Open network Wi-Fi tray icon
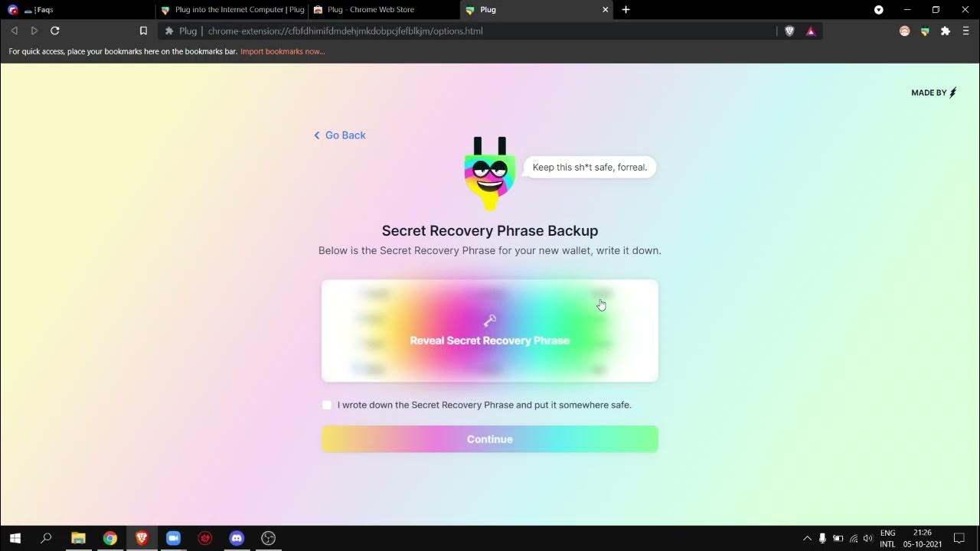The width and height of the screenshot is (980, 551). tap(854, 538)
